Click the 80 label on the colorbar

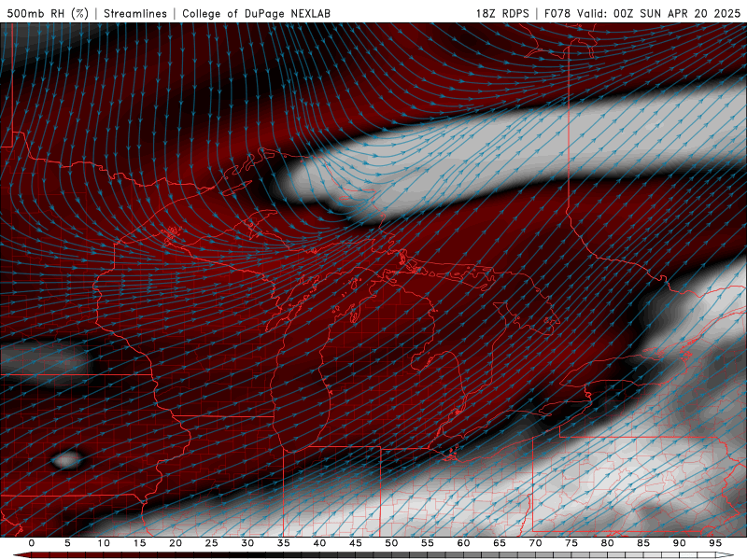[607, 543]
